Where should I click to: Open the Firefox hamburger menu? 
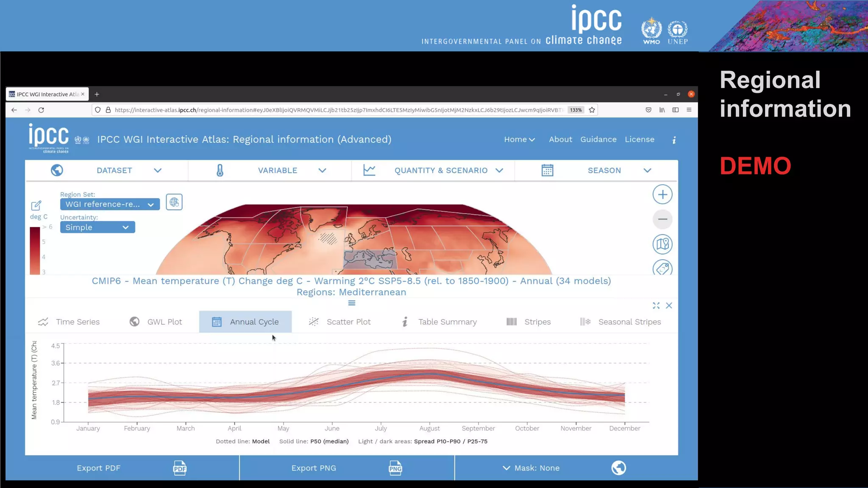(x=689, y=110)
